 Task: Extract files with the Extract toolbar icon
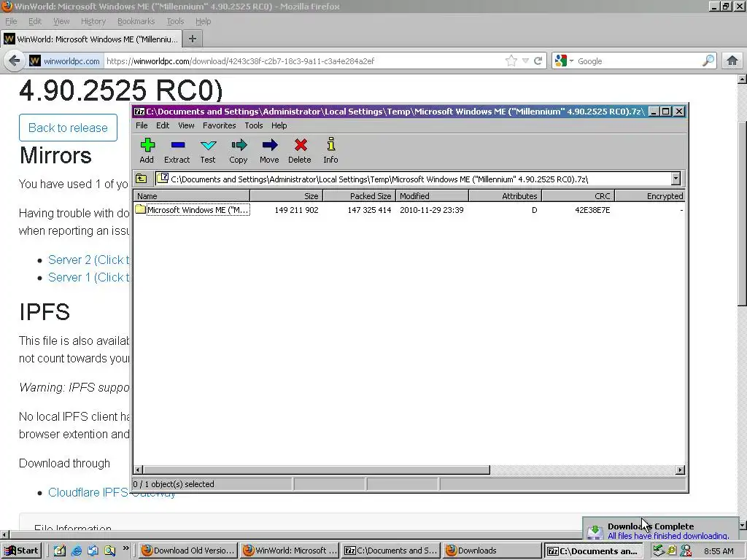(177, 150)
